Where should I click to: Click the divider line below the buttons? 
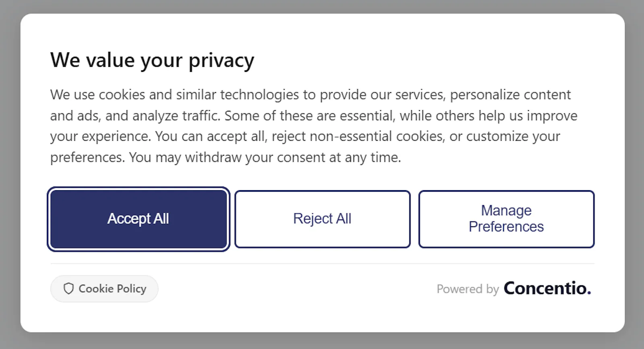[322, 264]
